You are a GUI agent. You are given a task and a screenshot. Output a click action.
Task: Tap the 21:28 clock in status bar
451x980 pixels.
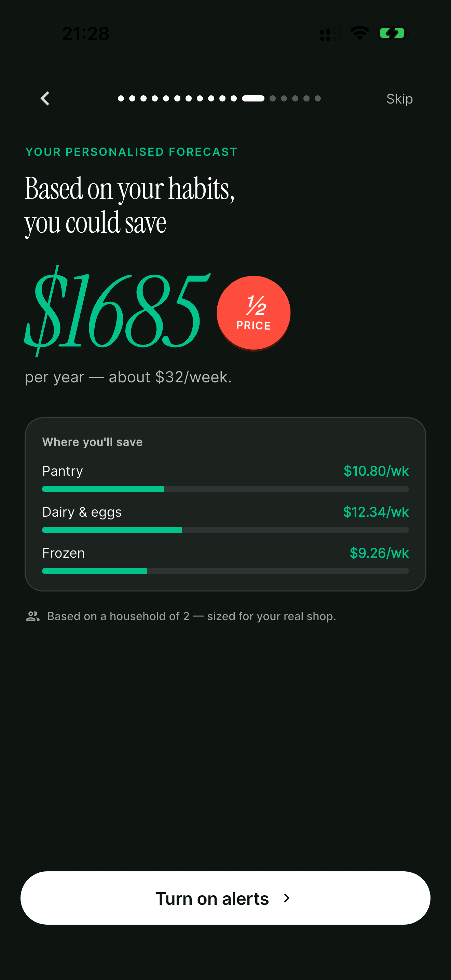(x=86, y=33)
